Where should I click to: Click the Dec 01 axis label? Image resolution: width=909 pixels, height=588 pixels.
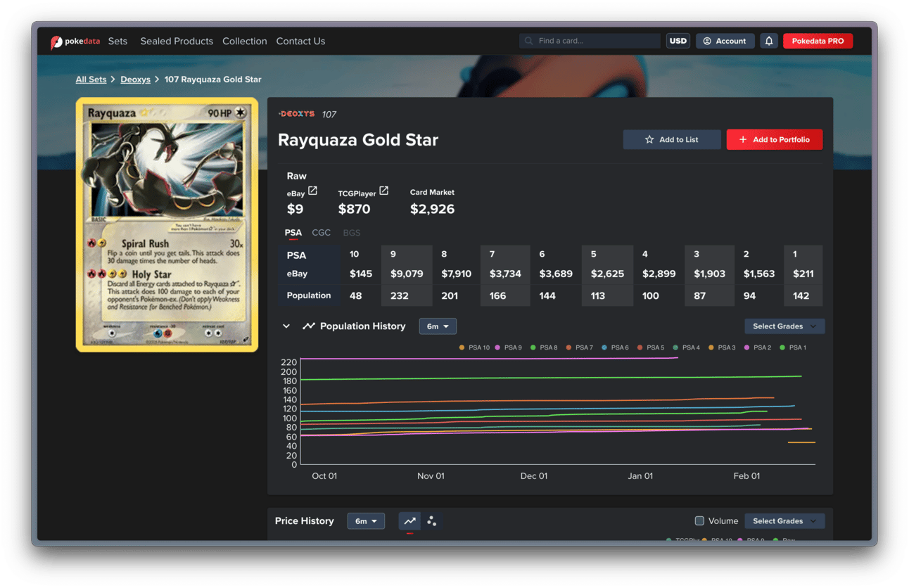tap(534, 476)
